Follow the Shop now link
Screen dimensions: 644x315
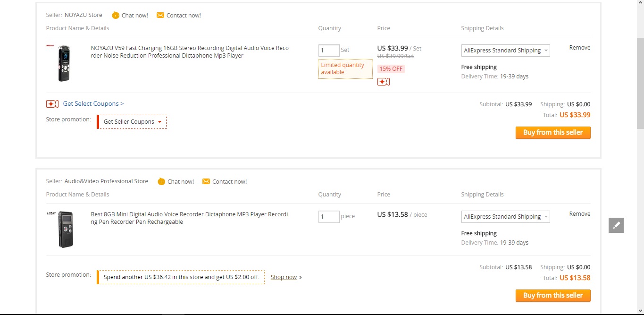pos(284,277)
